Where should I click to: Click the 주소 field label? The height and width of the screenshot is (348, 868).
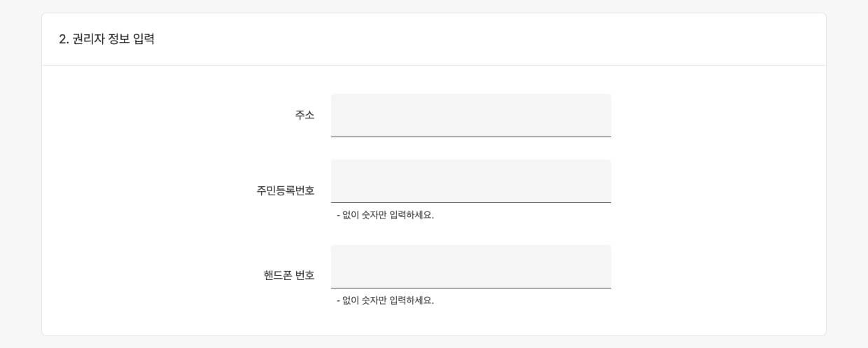304,116
